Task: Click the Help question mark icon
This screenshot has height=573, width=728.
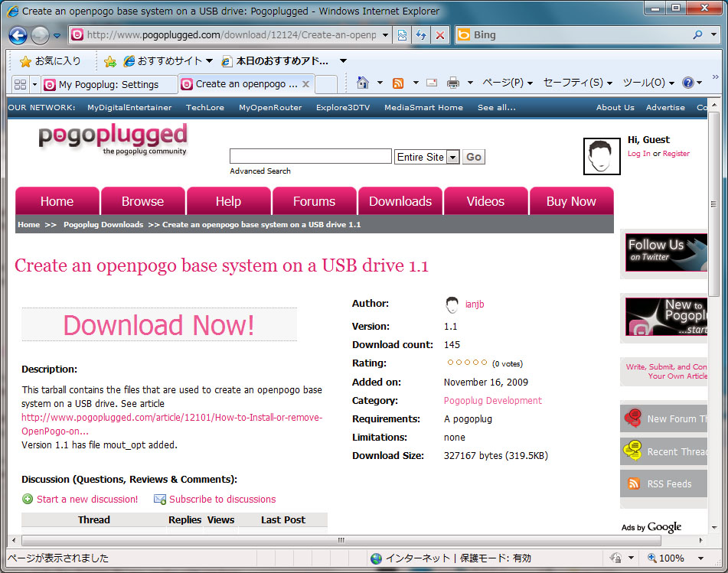Action: 687,83
